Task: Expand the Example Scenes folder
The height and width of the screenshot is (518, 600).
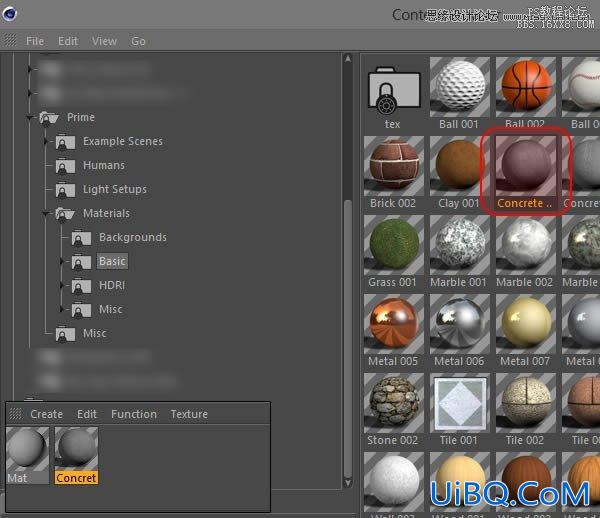Action: (46, 142)
